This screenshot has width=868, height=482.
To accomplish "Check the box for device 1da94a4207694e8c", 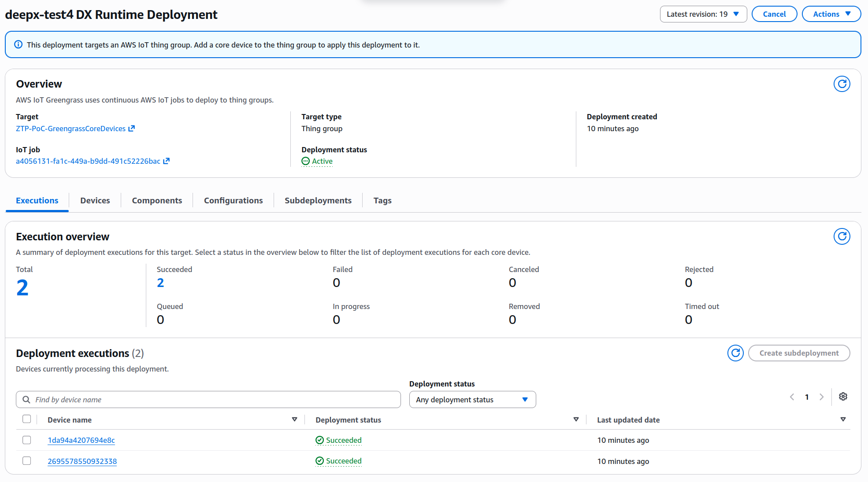I will [x=27, y=440].
